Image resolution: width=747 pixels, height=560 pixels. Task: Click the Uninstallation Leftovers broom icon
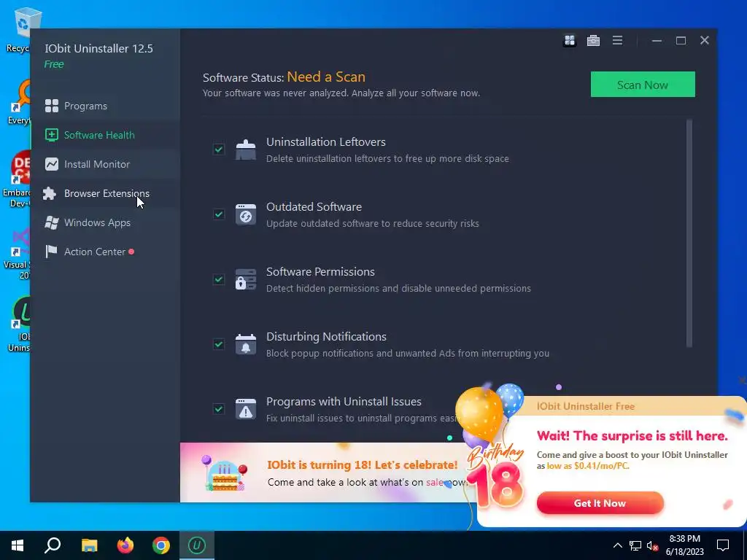click(x=246, y=149)
